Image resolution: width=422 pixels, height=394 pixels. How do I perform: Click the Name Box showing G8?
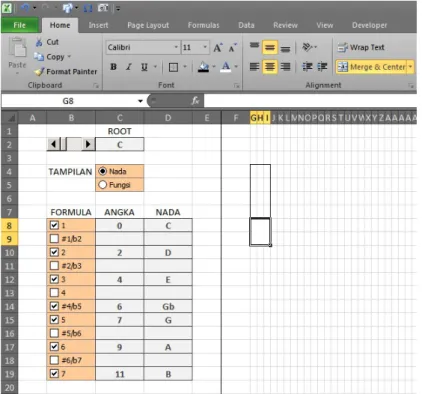(x=68, y=101)
